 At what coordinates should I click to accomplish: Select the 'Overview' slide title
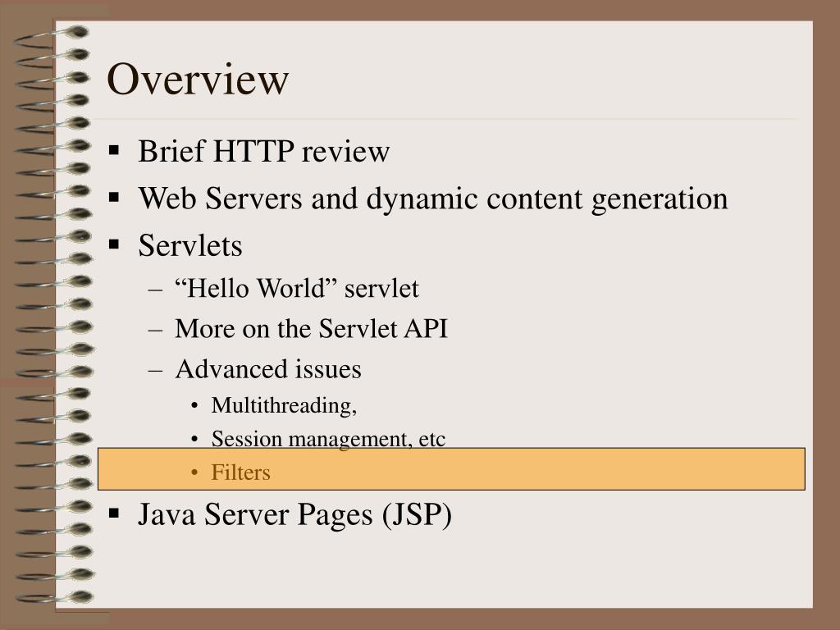coord(198,79)
